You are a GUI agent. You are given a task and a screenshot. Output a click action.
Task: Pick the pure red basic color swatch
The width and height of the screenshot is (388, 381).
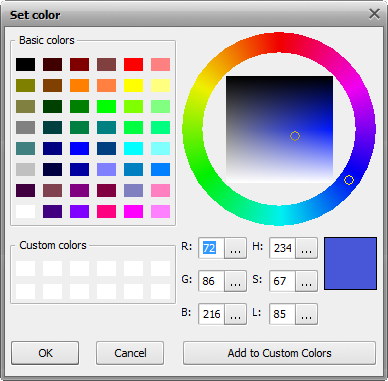tap(133, 65)
